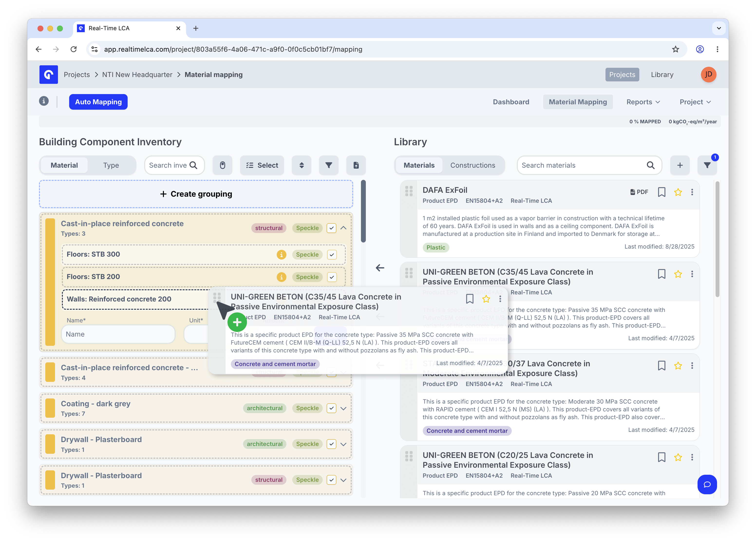Image resolution: width=756 pixels, height=542 pixels.
Task: Click the yellow swatch of Coating - dark grey
Action: coord(50,408)
